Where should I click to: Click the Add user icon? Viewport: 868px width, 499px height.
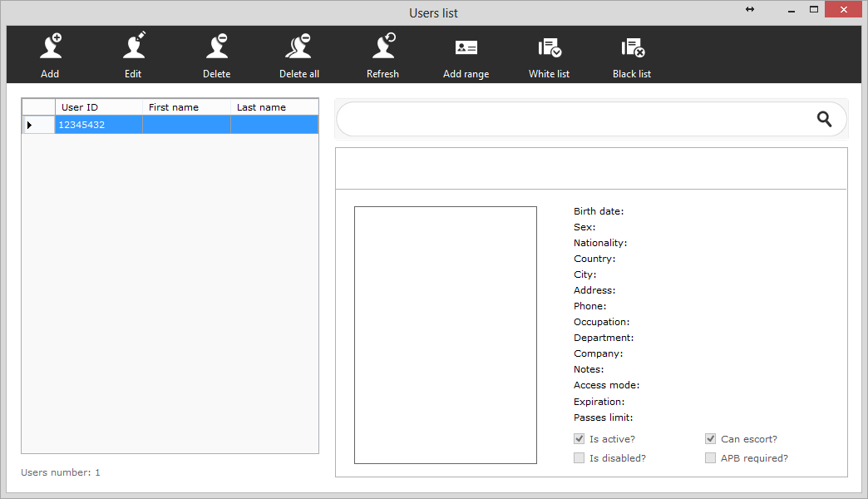(x=50, y=48)
